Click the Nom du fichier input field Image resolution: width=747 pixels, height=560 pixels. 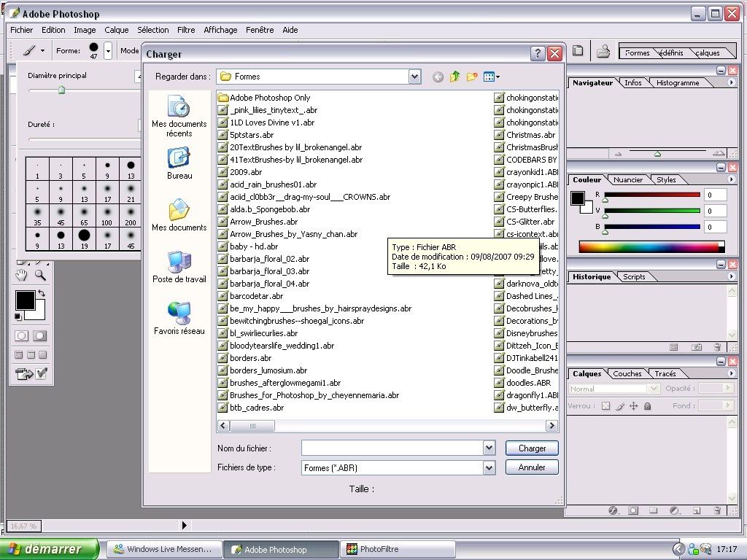coord(392,448)
